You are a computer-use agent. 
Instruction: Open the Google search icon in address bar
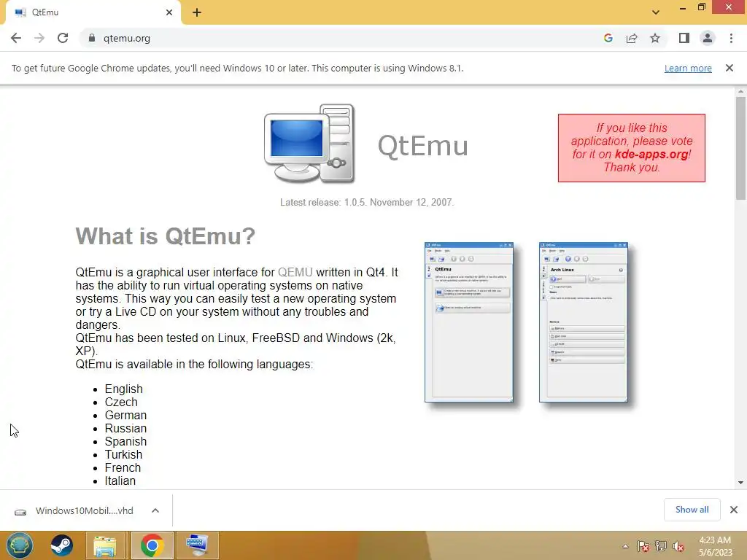(x=608, y=38)
